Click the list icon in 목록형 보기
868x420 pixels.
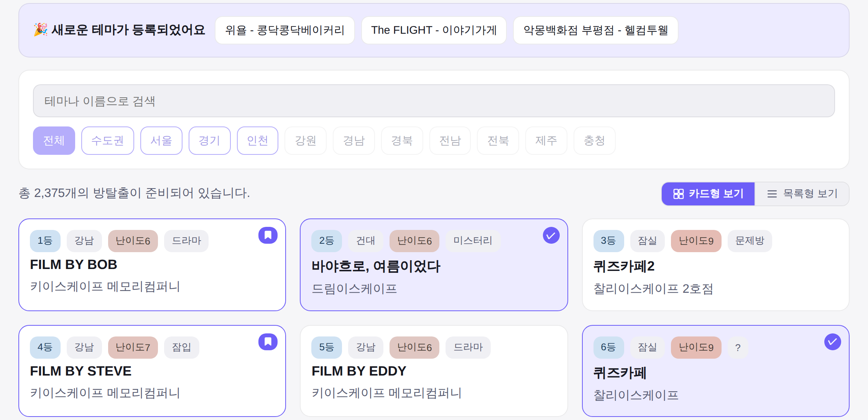pyautogui.click(x=772, y=194)
